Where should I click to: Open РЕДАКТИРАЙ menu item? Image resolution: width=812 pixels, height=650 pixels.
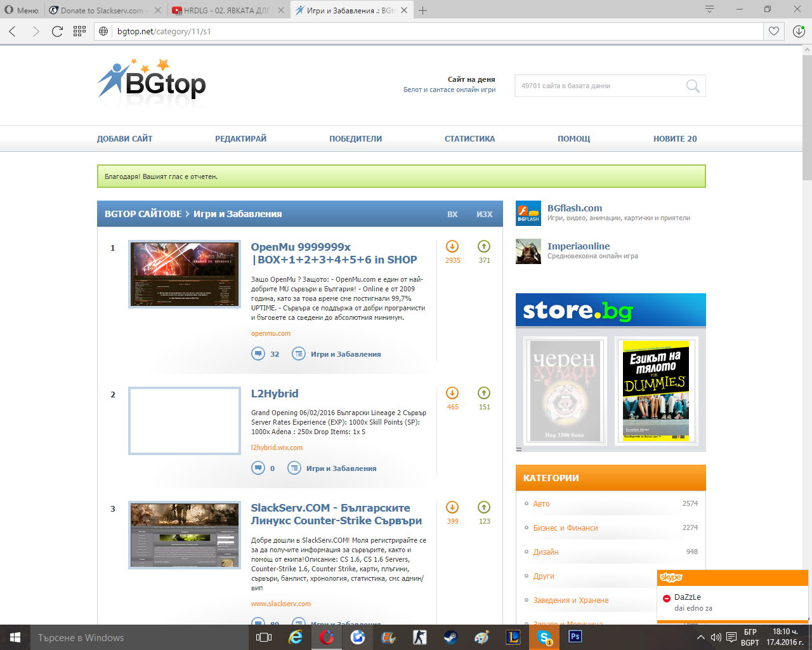pos(241,138)
